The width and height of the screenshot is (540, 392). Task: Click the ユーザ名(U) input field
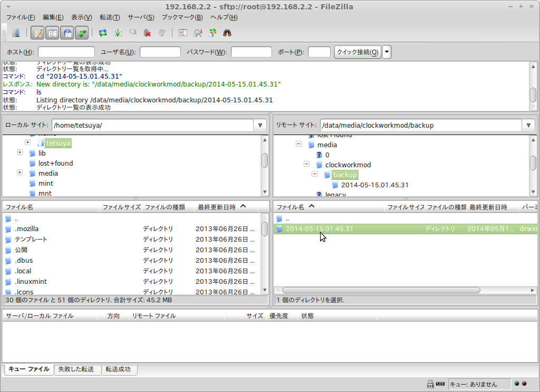[x=160, y=52]
